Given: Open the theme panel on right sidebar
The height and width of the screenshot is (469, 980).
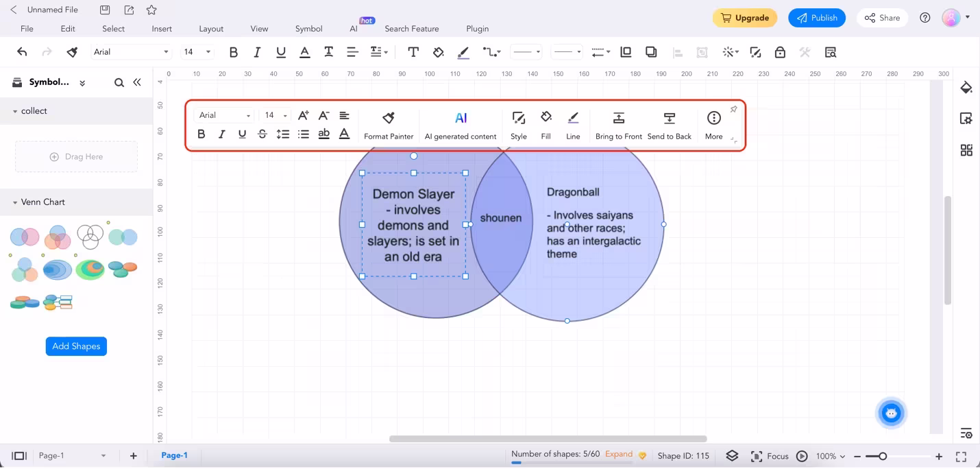Looking at the screenshot, I should coord(966,87).
